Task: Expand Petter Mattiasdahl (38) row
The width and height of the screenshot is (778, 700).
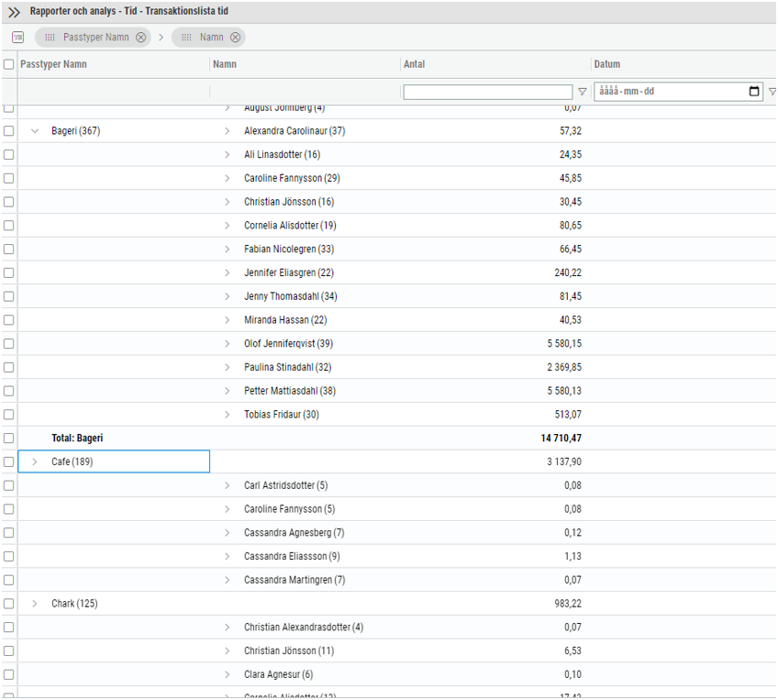Action: tap(227, 391)
